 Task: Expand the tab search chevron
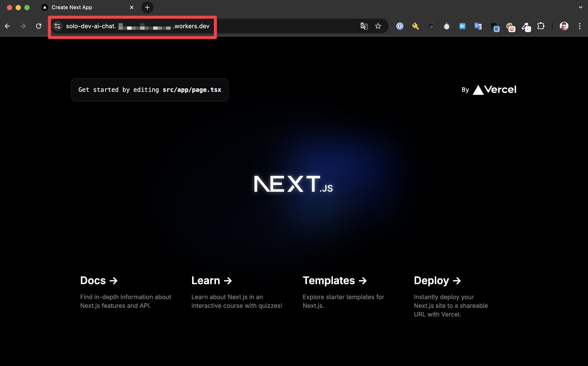coord(580,8)
